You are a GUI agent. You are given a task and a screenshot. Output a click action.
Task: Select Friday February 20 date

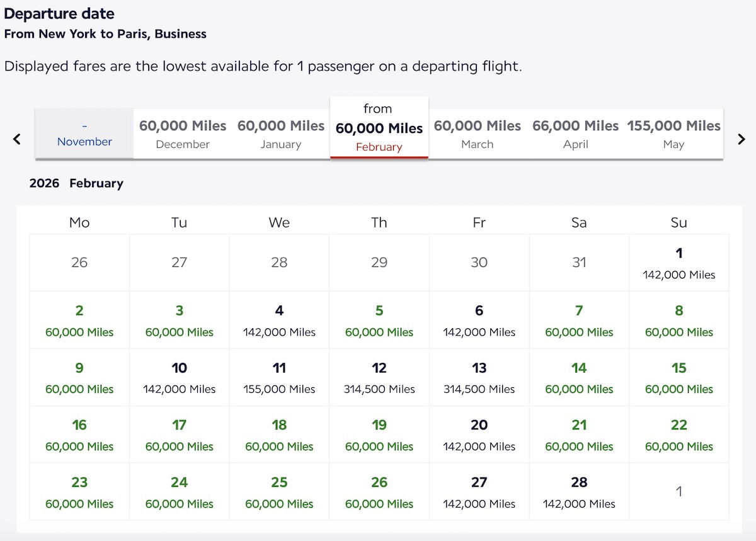pos(479,435)
